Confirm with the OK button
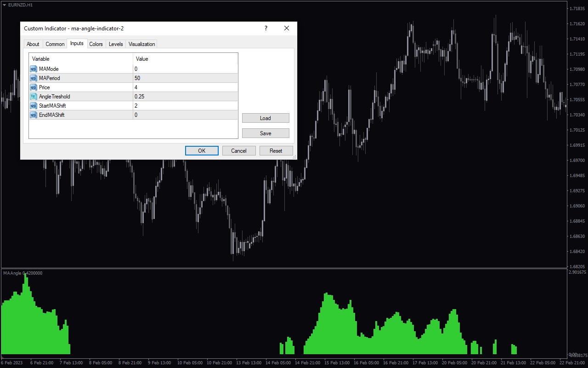 202,151
